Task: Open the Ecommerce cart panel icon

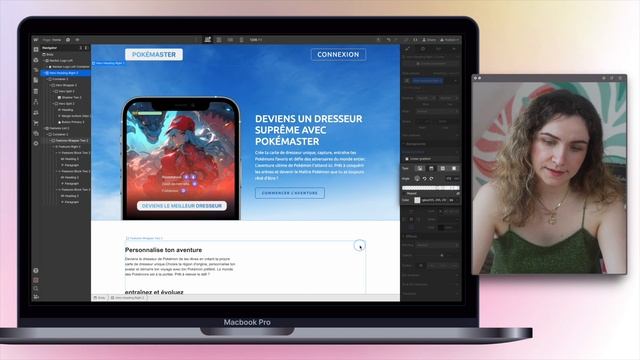Action: (36, 123)
